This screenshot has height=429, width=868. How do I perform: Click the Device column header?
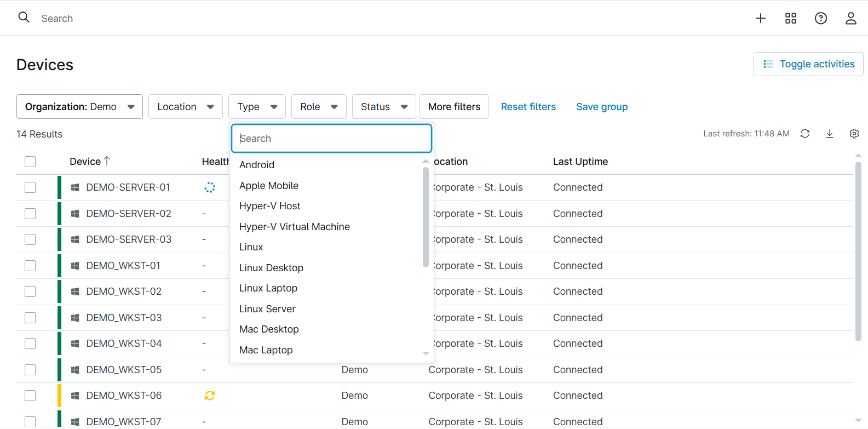pos(85,162)
